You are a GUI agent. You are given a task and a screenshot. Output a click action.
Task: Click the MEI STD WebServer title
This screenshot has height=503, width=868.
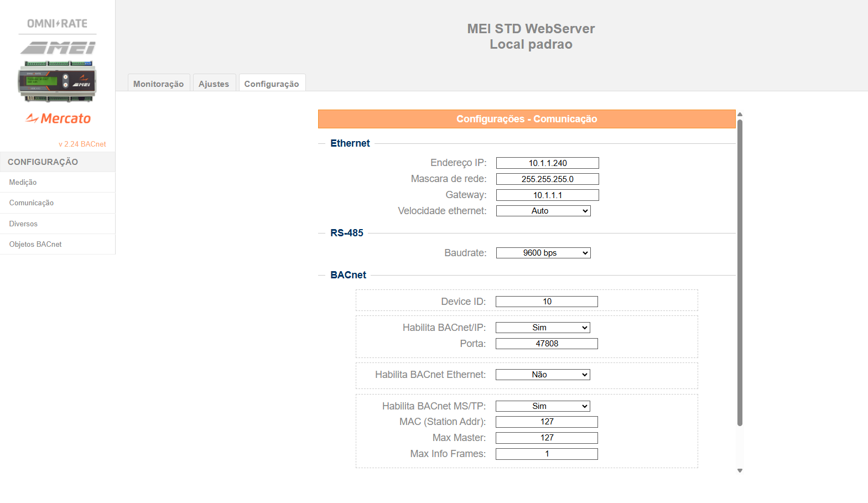[531, 29]
